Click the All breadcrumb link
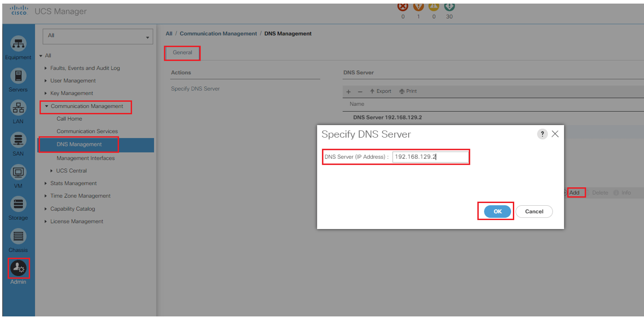Image resolution: width=644 pixels, height=320 pixels. tap(169, 34)
